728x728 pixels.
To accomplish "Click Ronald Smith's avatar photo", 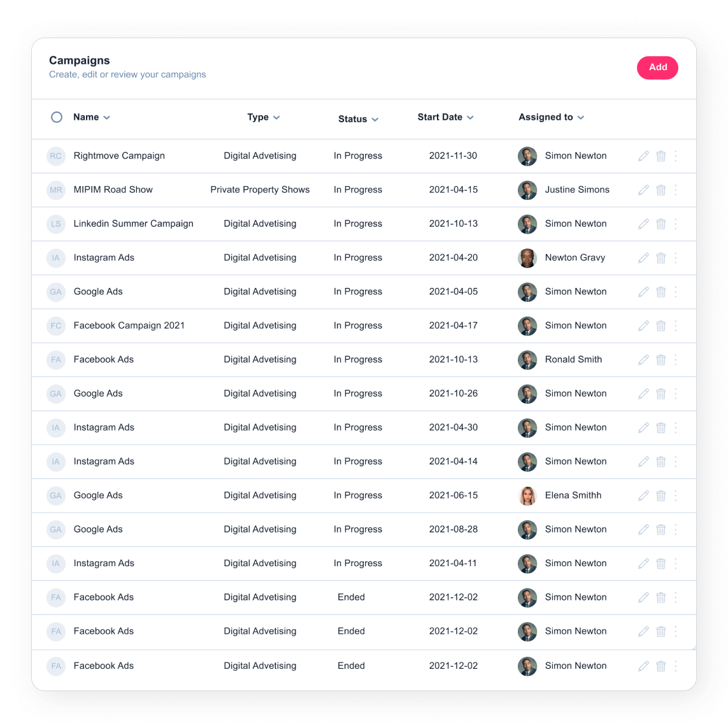I will click(x=527, y=360).
